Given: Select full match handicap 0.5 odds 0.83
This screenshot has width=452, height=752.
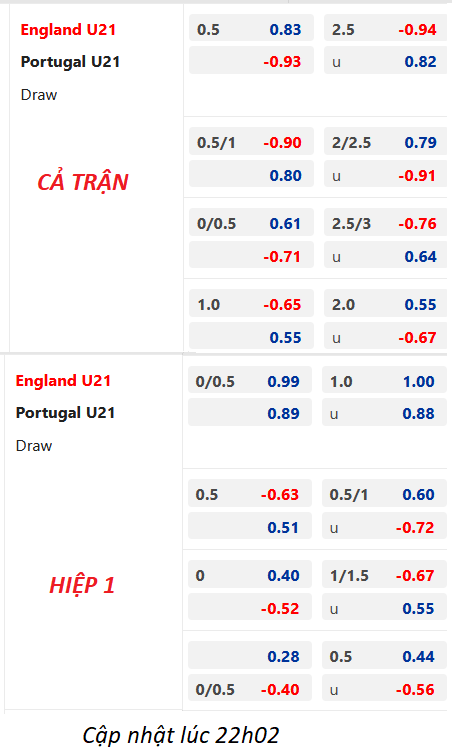Looking at the screenshot, I should [251, 30].
